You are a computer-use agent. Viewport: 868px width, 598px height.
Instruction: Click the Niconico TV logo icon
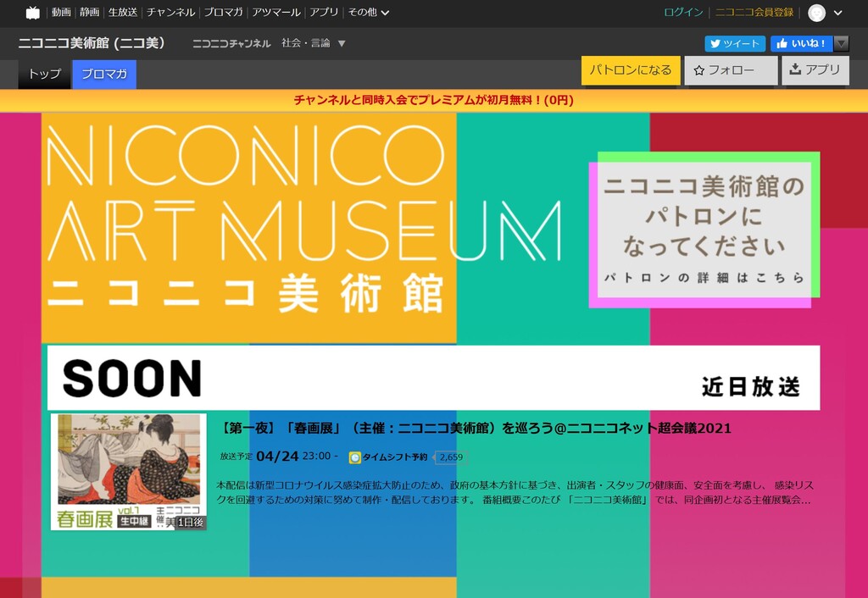point(33,13)
